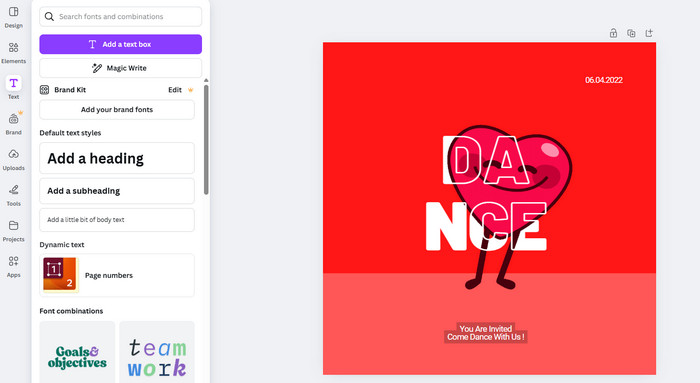700x383 pixels.
Task: Click the Dynamic text section label
Action: [62, 245]
